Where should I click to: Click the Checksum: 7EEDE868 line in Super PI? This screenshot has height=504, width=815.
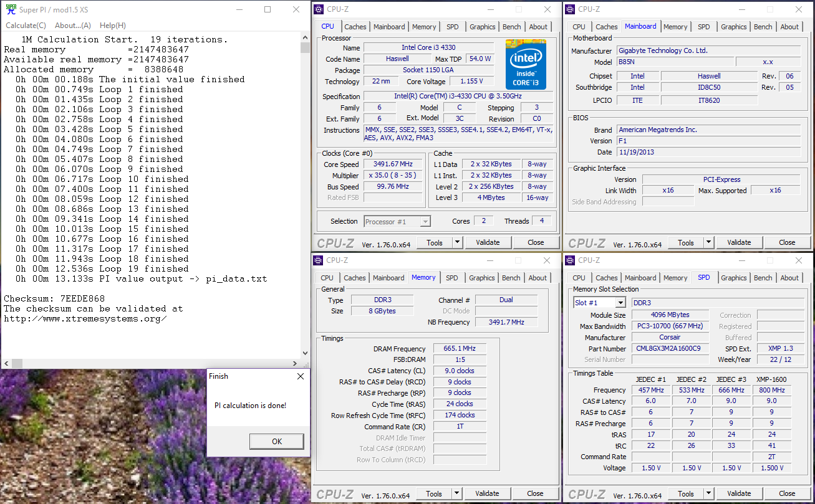[54, 298]
